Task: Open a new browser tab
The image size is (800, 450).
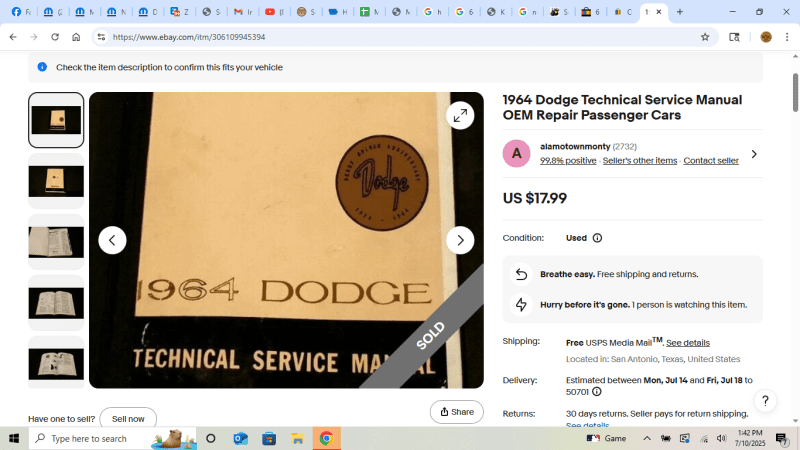Action: (x=680, y=12)
